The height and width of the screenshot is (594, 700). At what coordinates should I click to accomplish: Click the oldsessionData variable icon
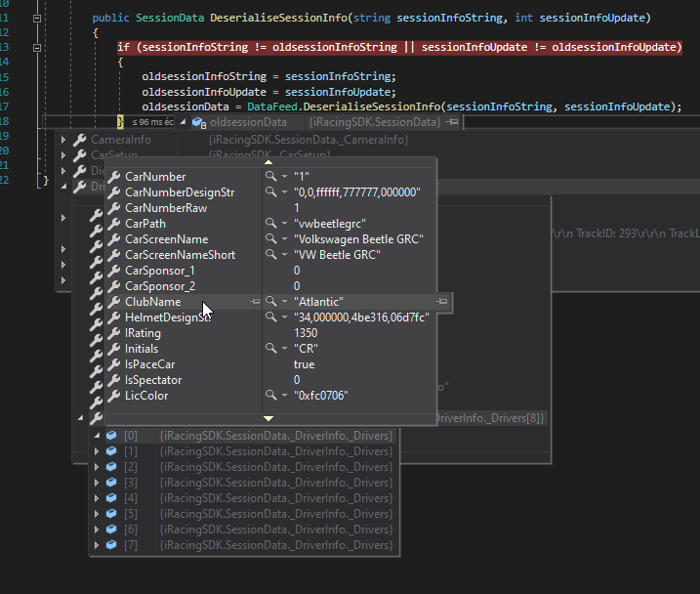coord(198,122)
